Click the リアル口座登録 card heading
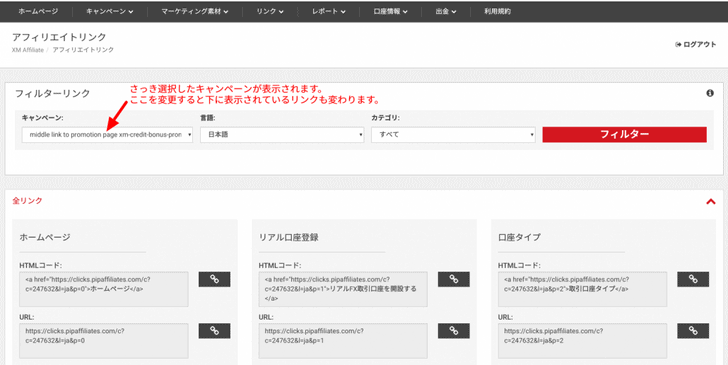Image resolution: width=728 pixels, height=365 pixels. click(289, 237)
